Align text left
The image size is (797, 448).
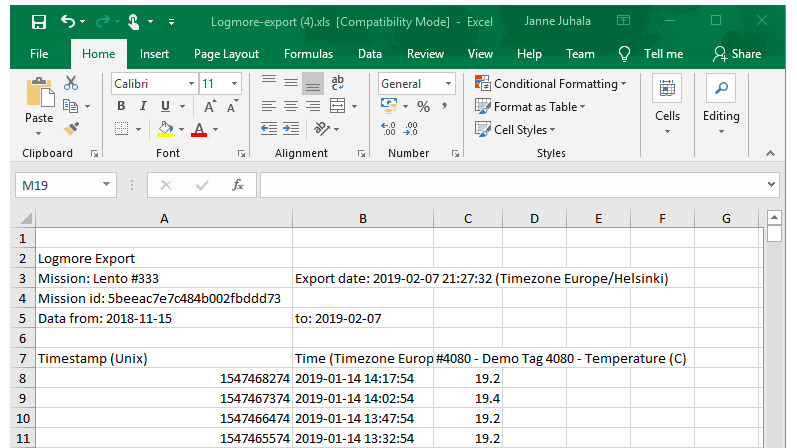[269, 106]
